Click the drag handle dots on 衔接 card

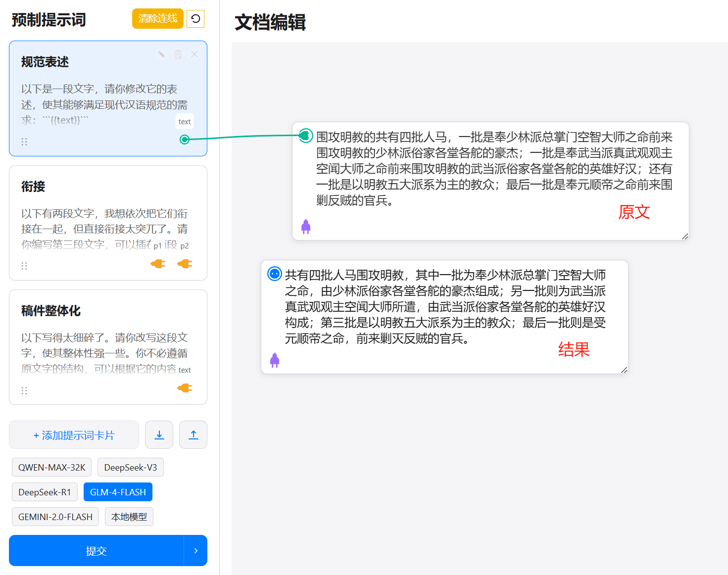click(24, 266)
